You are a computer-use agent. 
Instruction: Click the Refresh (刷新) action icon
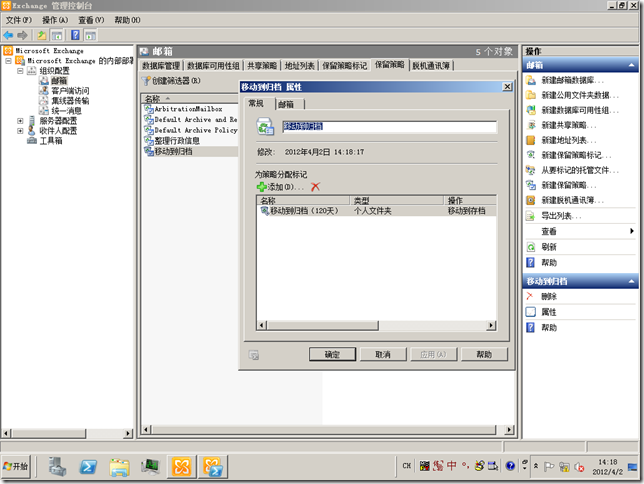[x=531, y=247]
